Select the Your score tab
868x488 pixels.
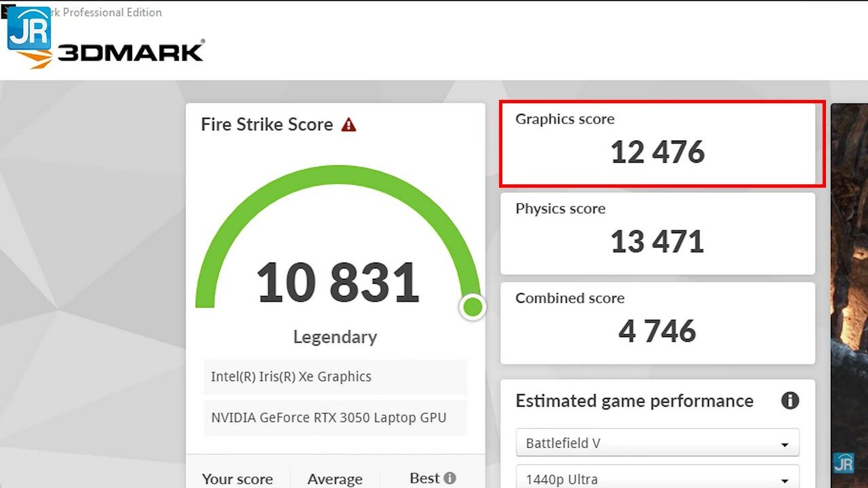pos(238,479)
